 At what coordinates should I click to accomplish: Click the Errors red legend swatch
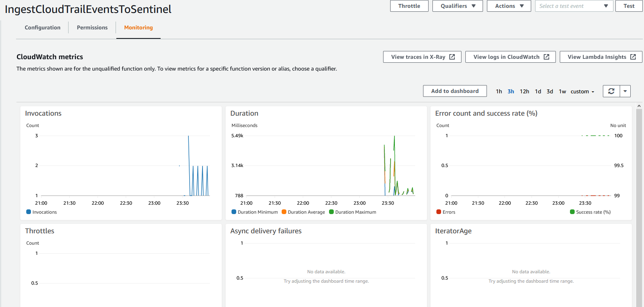[x=439, y=212]
